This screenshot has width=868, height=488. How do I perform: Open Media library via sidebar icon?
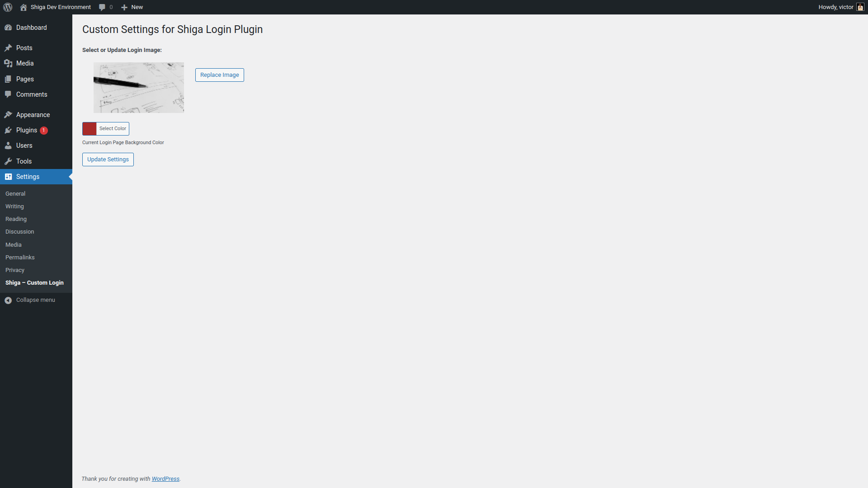pyautogui.click(x=8, y=63)
